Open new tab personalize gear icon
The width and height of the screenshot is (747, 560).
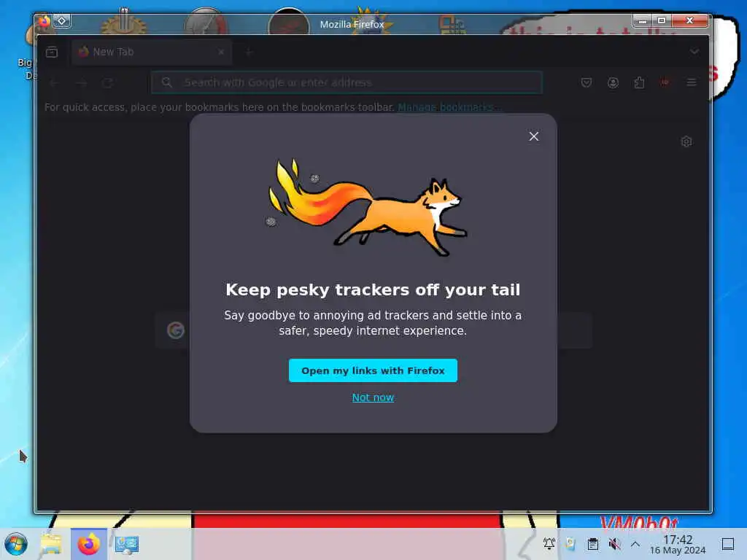[x=686, y=141]
